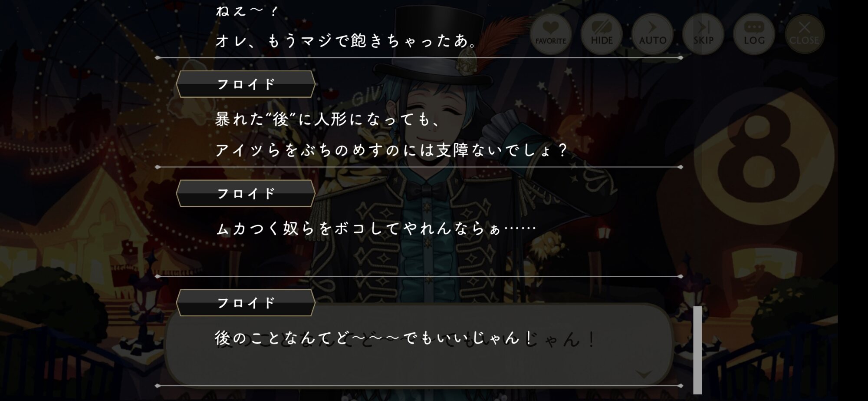Select the フロイド name tag above 暴れた line

coord(246,84)
